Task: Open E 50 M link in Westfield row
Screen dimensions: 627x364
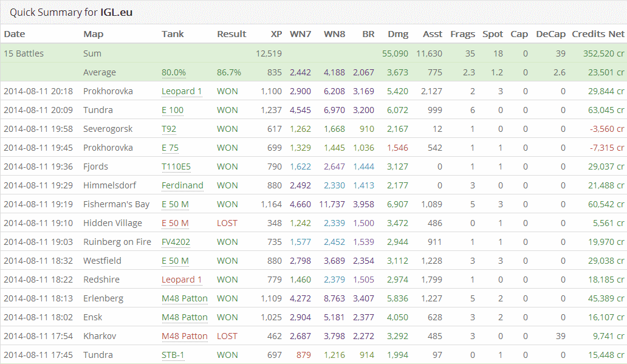Action: (x=175, y=261)
